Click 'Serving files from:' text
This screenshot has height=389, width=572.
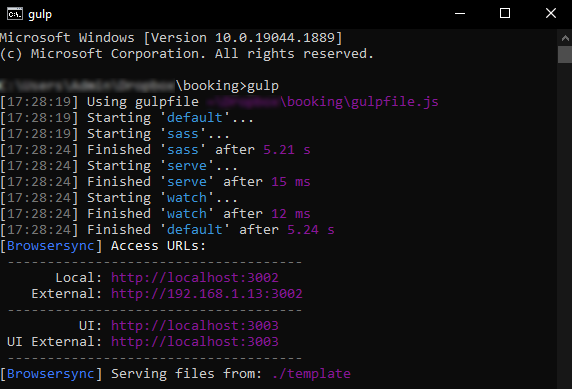coord(187,374)
